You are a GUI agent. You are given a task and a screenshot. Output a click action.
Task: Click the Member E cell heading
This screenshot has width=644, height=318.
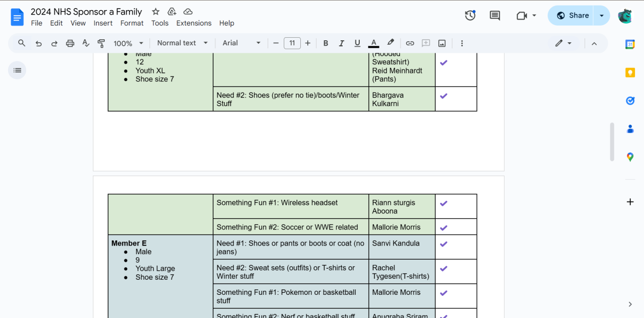pyautogui.click(x=129, y=244)
